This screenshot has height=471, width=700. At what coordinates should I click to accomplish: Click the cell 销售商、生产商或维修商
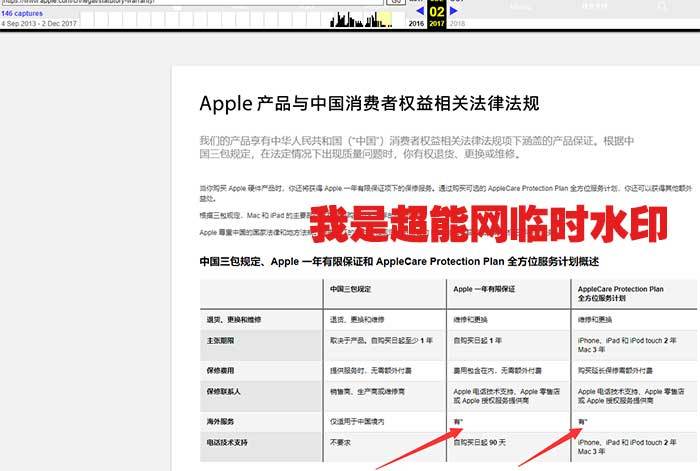[x=367, y=392]
